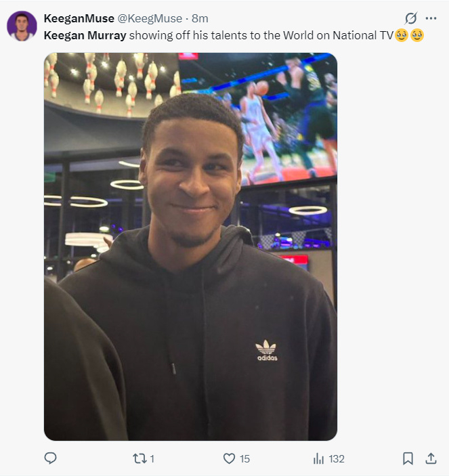This screenshot has width=449, height=476.
Task: Click the views analytics bar chart icon
Action: (318, 458)
